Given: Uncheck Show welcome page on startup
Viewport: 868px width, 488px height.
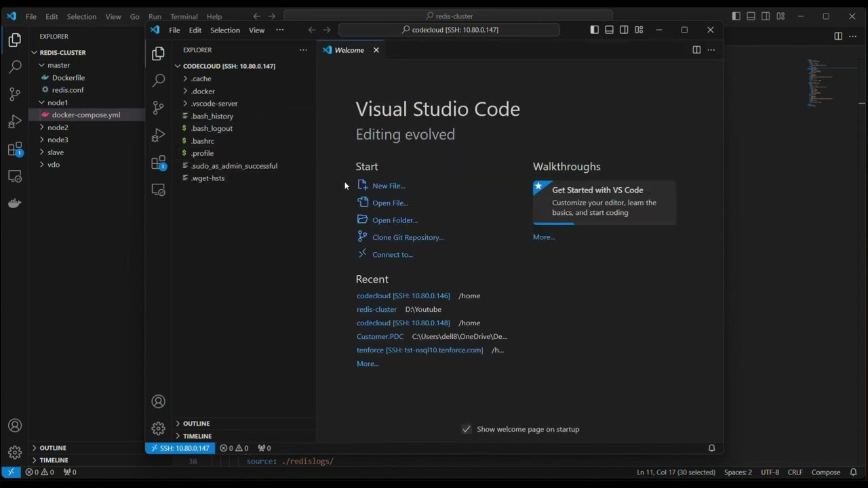Looking at the screenshot, I should pos(467,429).
